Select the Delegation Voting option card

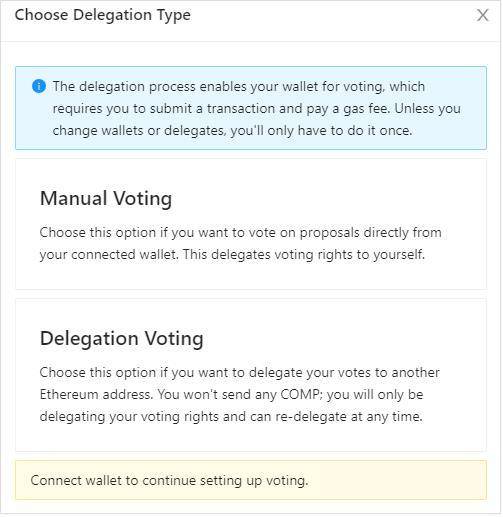[x=251, y=375]
